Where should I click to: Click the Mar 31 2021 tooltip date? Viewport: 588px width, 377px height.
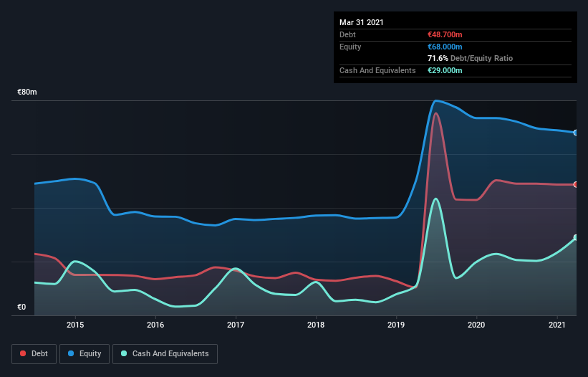362,22
